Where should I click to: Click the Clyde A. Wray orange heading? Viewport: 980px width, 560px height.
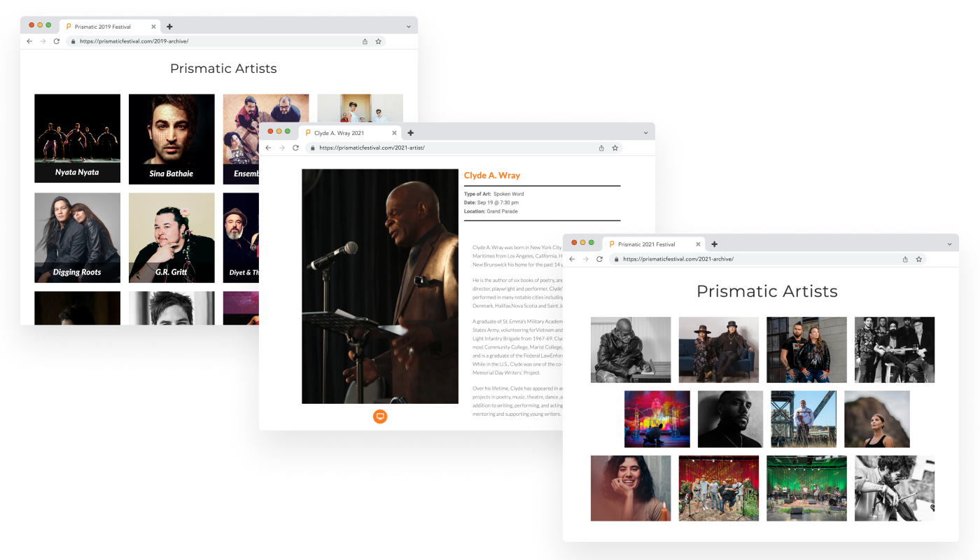point(492,176)
